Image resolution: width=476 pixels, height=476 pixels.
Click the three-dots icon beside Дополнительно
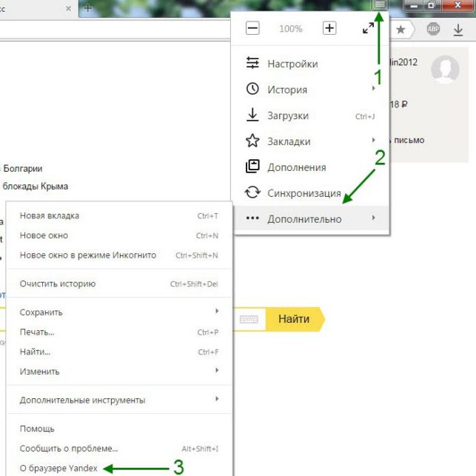coord(252,218)
